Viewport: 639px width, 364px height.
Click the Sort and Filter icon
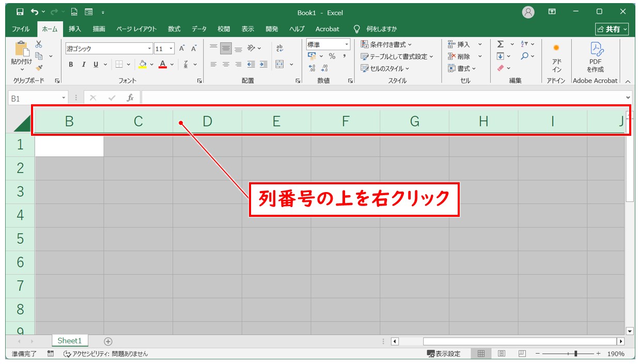[x=525, y=44]
